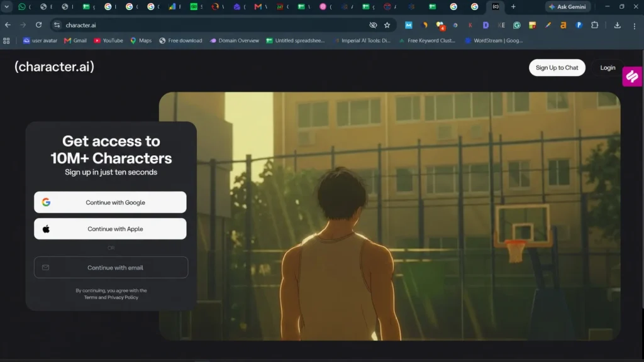Open the Apps grid in bookmarks bar
This screenshot has height=362, width=644.
tap(6, 41)
